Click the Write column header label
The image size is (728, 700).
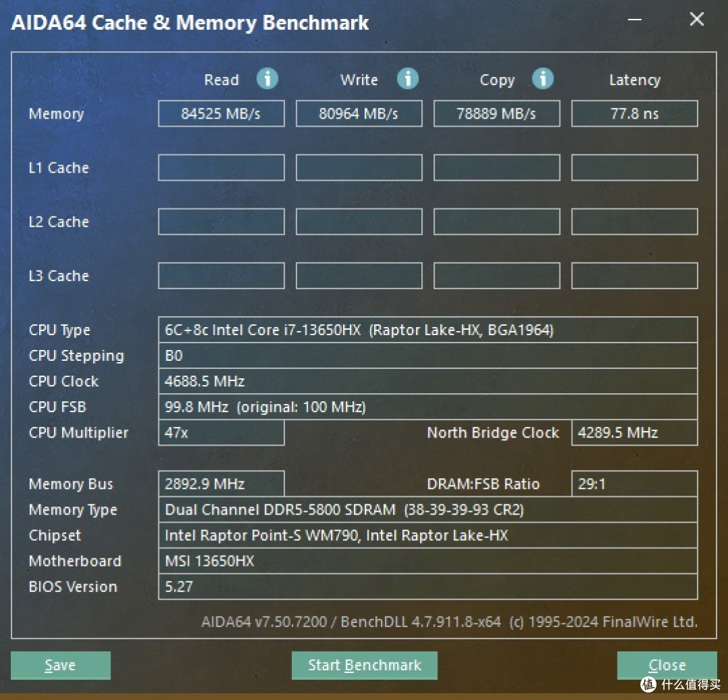[359, 80]
